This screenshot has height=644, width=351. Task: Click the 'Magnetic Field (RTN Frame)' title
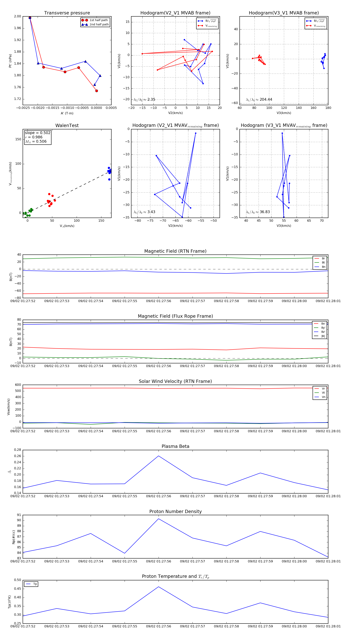(x=175, y=251)
